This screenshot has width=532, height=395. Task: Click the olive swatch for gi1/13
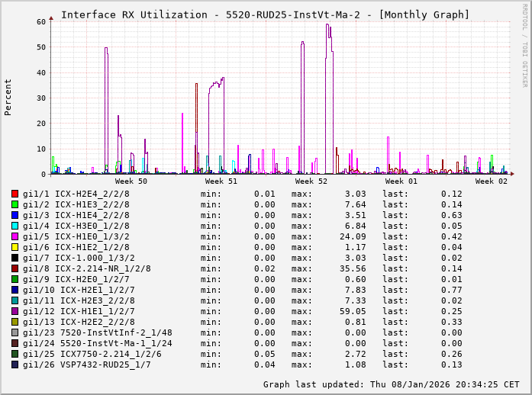[x=15, y=322]
